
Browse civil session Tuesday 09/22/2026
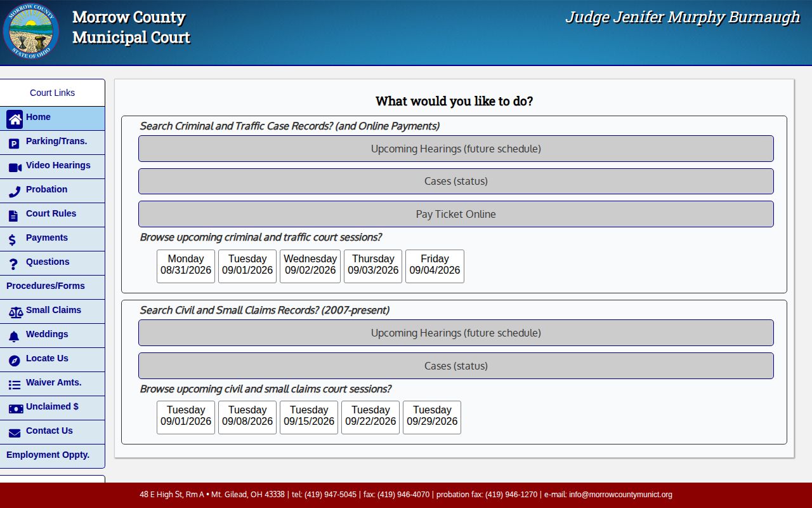pyautogui.click(x=370, y=417)
